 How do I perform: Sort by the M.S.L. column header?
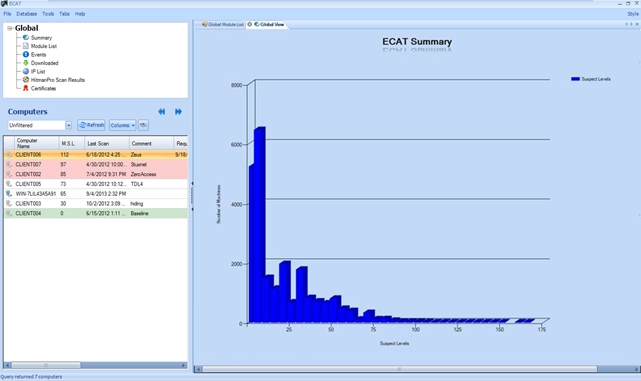click(68, 143)
